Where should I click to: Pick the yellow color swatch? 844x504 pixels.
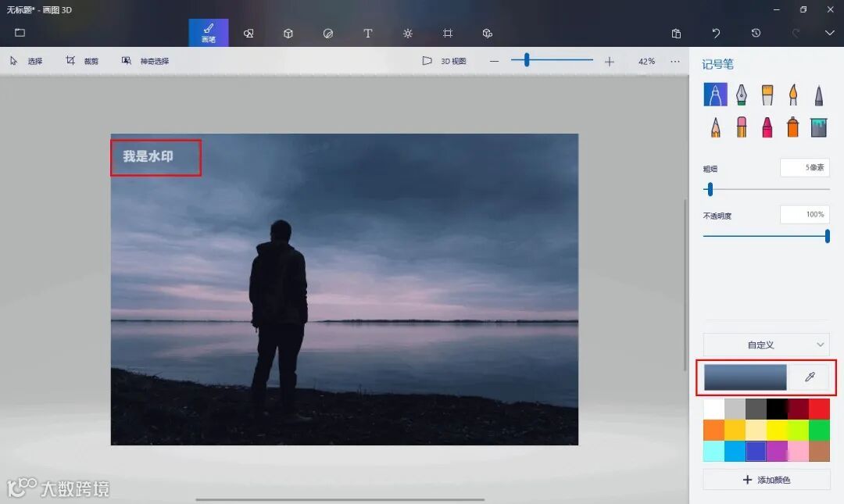[x=777, y=430]
